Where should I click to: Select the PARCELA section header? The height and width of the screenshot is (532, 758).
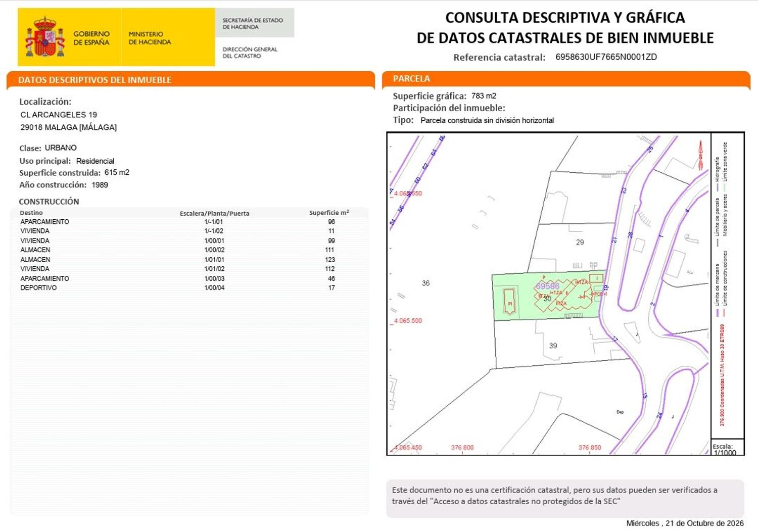[x=411, y=78]
